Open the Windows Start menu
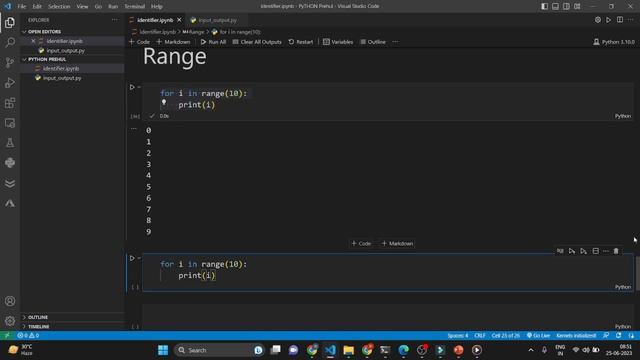This screenshot has height=360, width=640. pyautogui.click(x=163, y=350)
